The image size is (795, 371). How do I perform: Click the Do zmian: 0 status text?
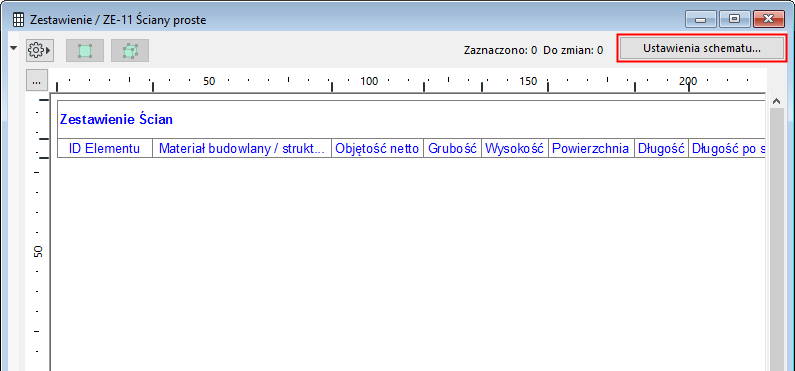(x=573, y=50)
